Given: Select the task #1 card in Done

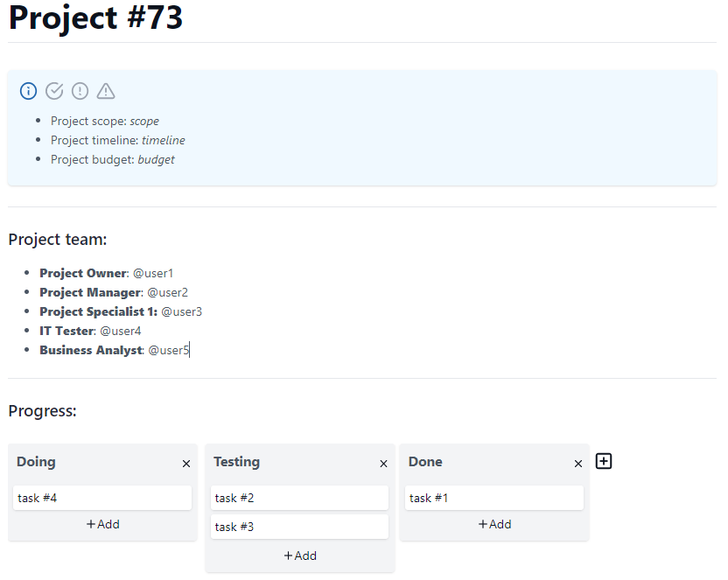Looking at the screenshot, I should pyautogui.click(x=494, y=497).
